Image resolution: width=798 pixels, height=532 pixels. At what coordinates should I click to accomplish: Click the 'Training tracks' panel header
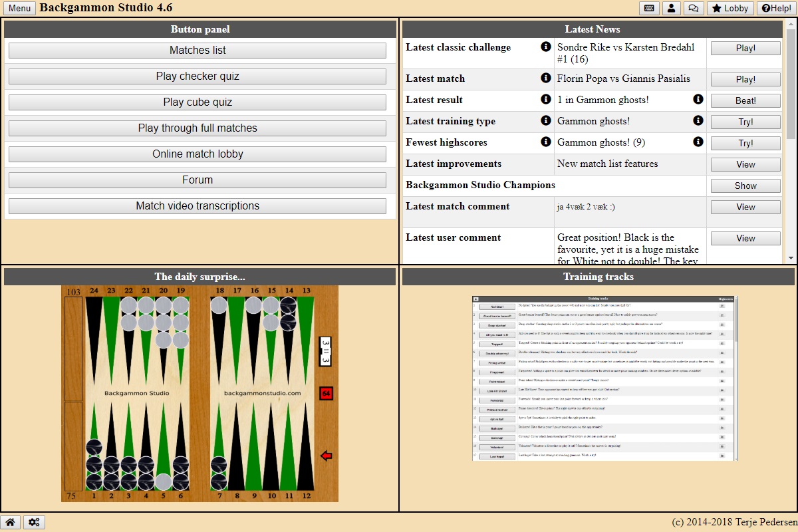[x=598, y=277]
